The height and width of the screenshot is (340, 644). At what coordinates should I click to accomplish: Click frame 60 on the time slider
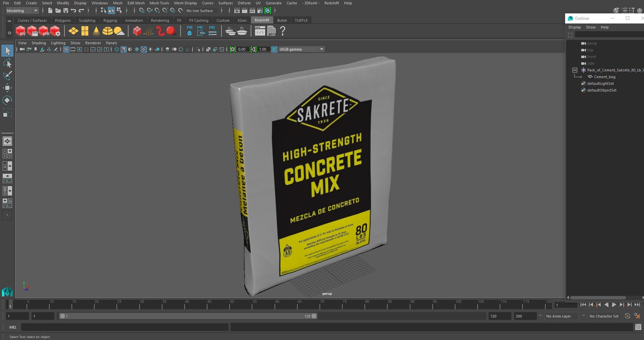[277, 304]
